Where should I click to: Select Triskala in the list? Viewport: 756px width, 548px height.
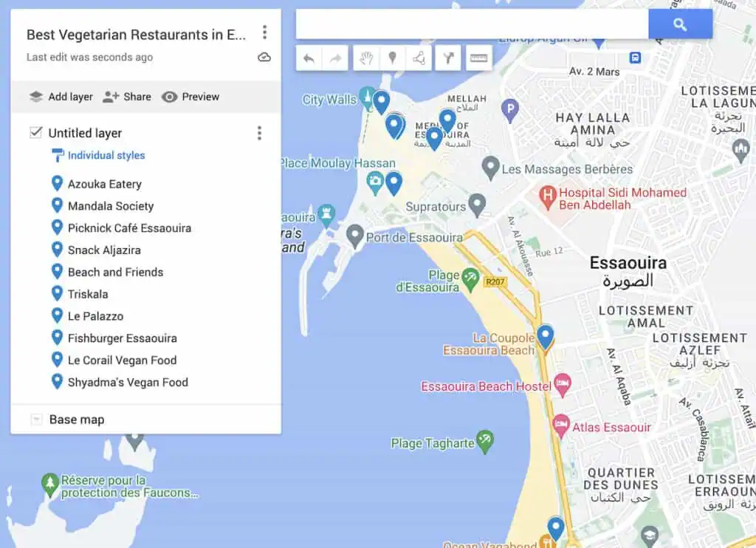(x=88, y=294)
